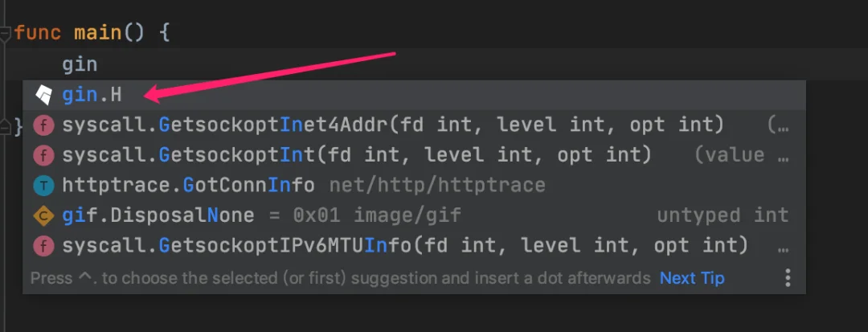Choose syscall.GetsockoptInt suggestion entry
The image size is (868, 332).
click(414, 155)
